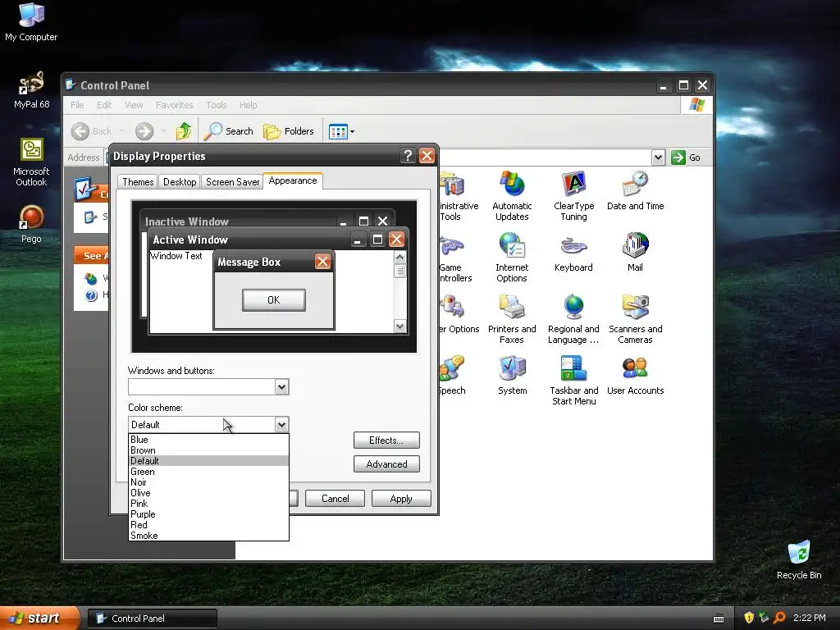Screen dimensions: 840x630
Task: Click the Forward arrow toolbar button
Action: click(x=144, y=131)
